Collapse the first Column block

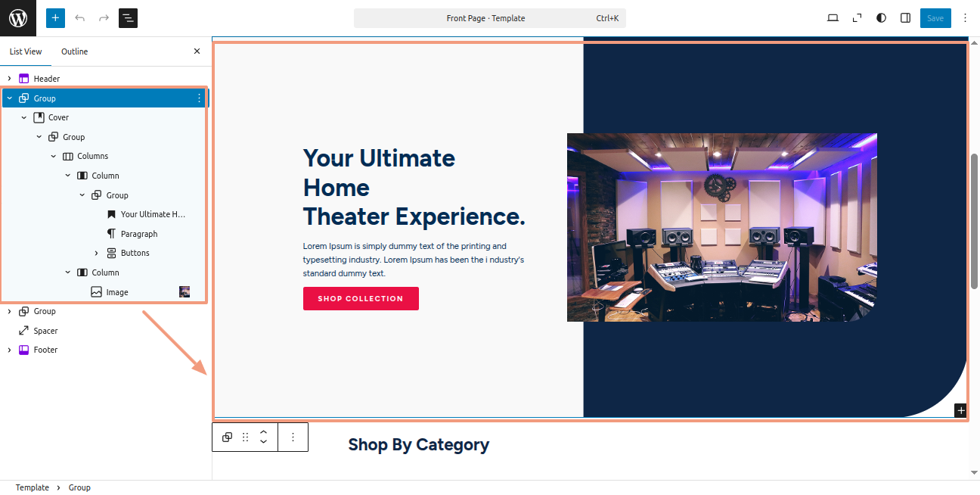(x=68, y=176)
